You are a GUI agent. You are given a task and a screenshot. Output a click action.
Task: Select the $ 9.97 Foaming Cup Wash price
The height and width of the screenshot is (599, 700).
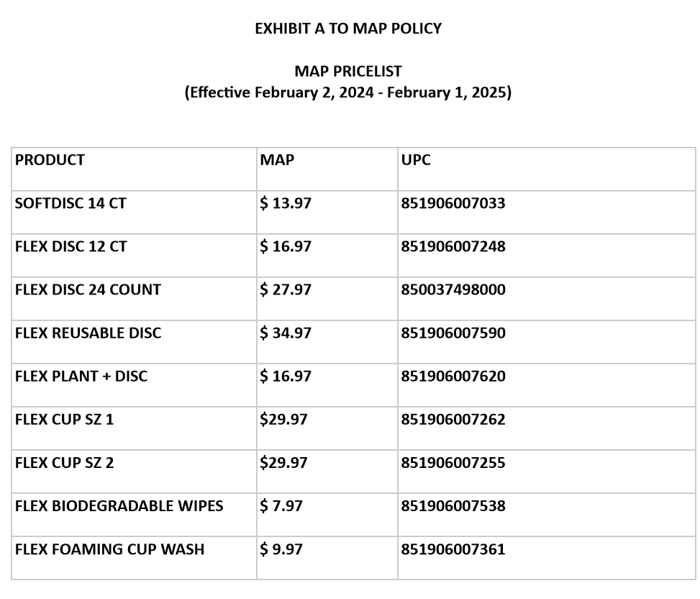click(281, 549)
